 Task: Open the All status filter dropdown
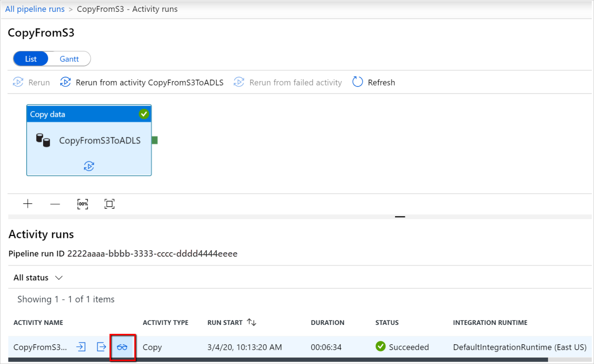37,277
